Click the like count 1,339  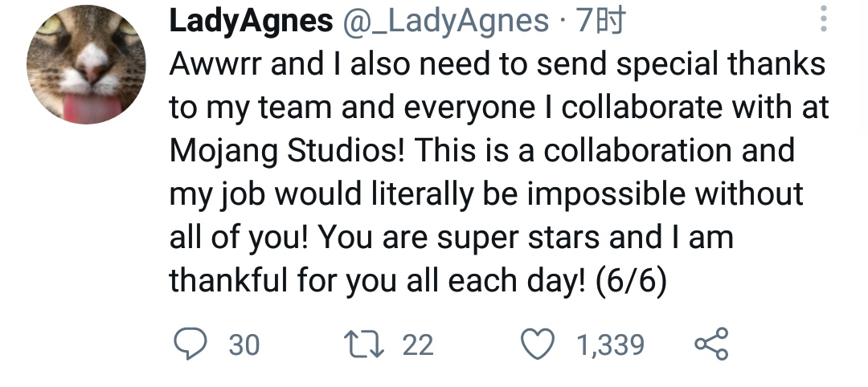click(x=611, y=345)
